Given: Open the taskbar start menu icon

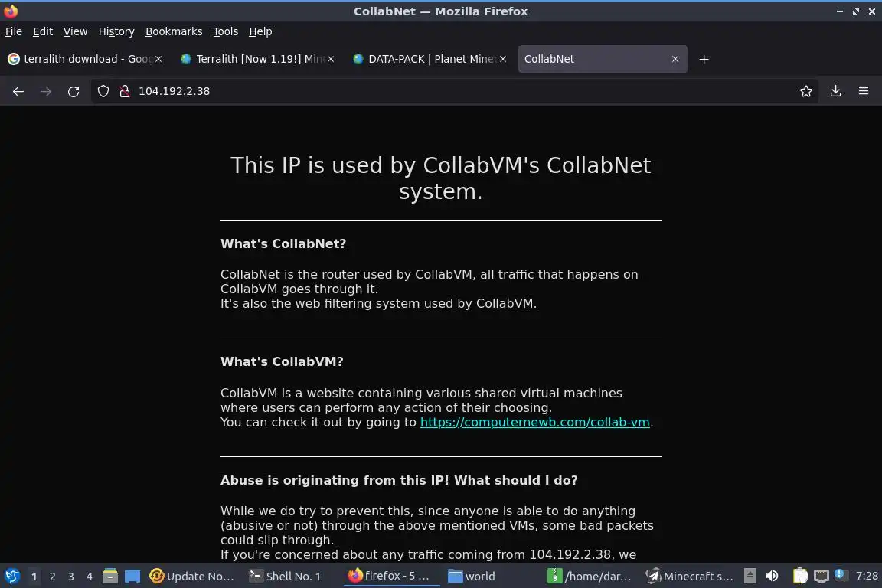Looking at the screenshot, I should tap(11, 577).
